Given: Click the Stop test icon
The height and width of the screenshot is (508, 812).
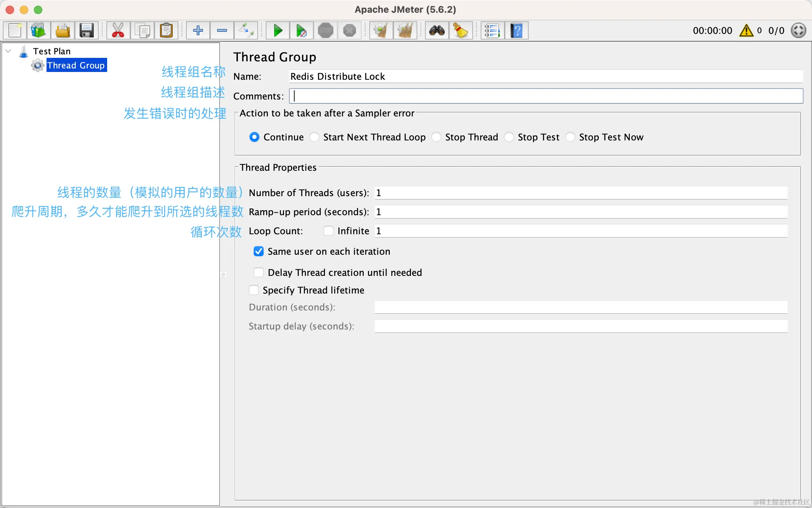Looking at the screenshot, I should pyautogui.click(x=326, y=31).
